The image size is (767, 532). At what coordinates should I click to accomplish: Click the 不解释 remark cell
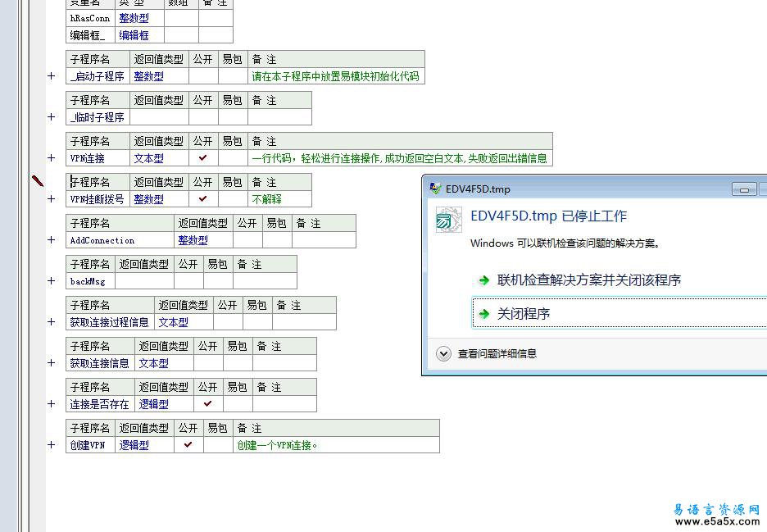pyautogui.click(x=266, y=199)
